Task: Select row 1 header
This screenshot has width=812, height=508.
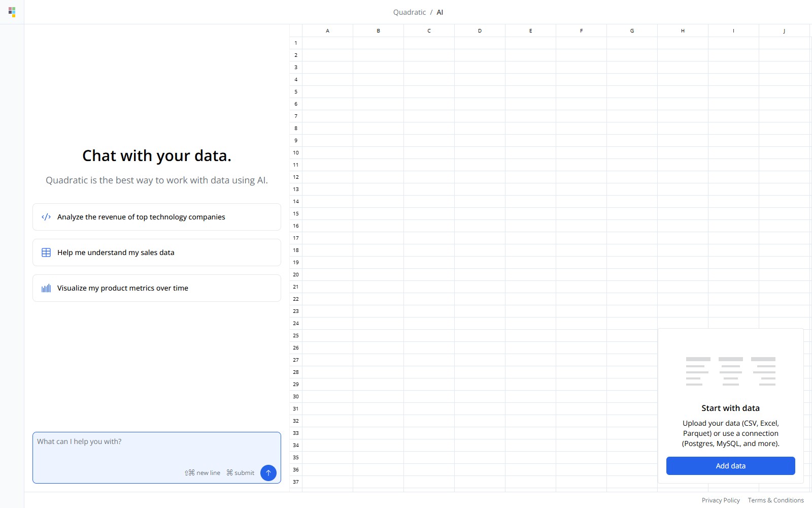Action: [x=296, y=43]
